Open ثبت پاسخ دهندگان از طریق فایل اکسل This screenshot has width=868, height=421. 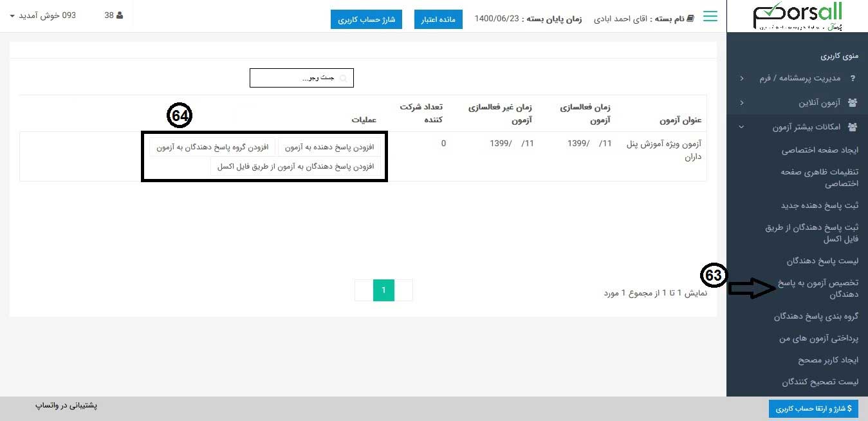pyautogui.click(x=812, y=233)
